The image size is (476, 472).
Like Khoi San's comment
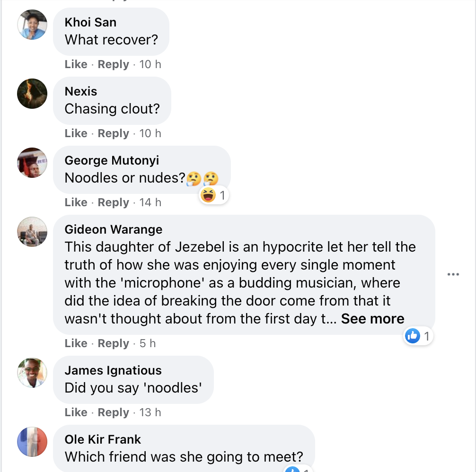[76, 64]
